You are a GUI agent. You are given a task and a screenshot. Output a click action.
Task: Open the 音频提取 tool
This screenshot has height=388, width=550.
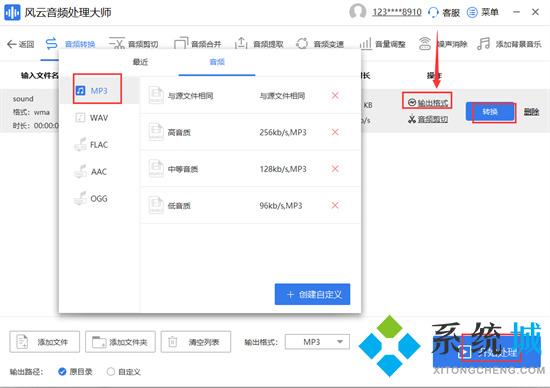tap(259, 44)
